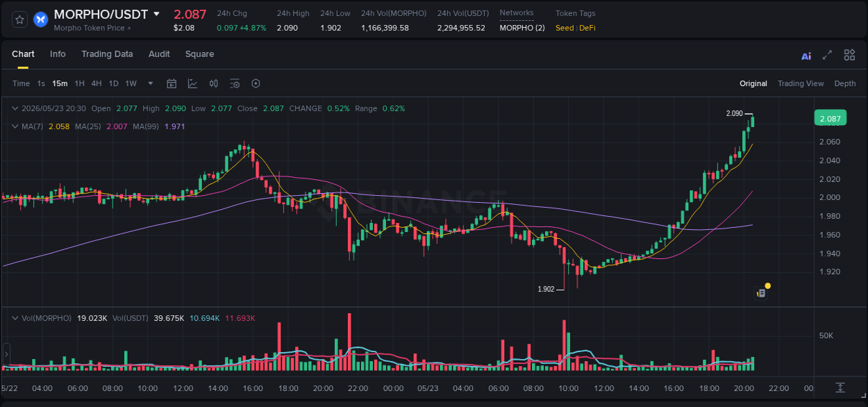Click the DeFi token tag
The image size is (868, 407).
(587, 28)
